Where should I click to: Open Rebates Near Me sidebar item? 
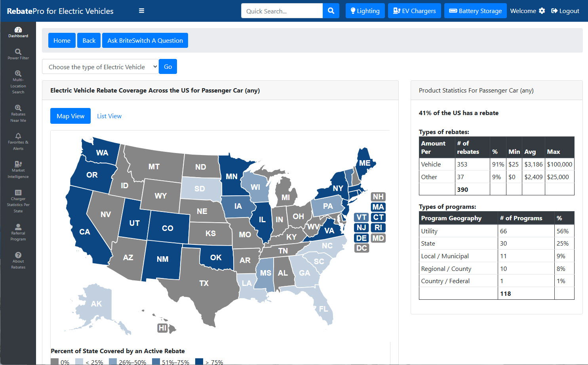click(18, 113)
